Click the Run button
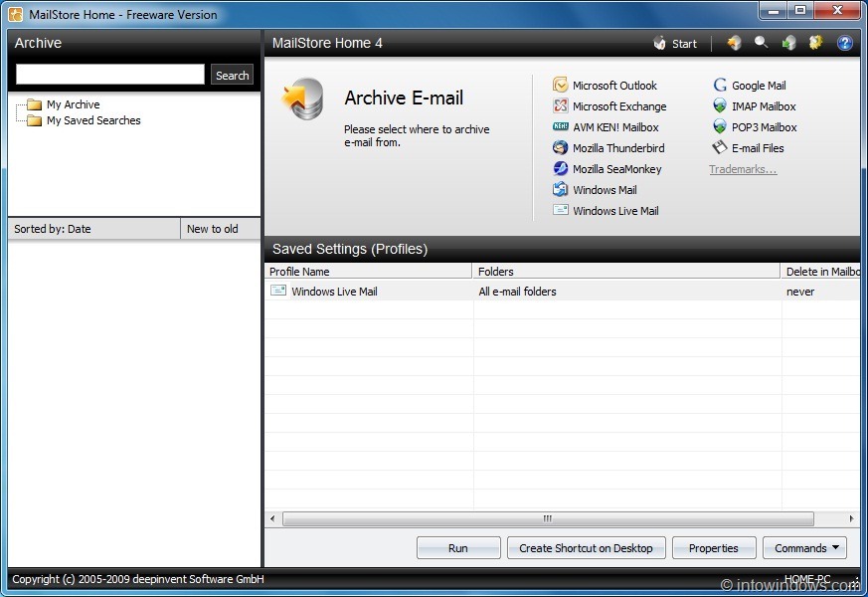 click(458, 547)
